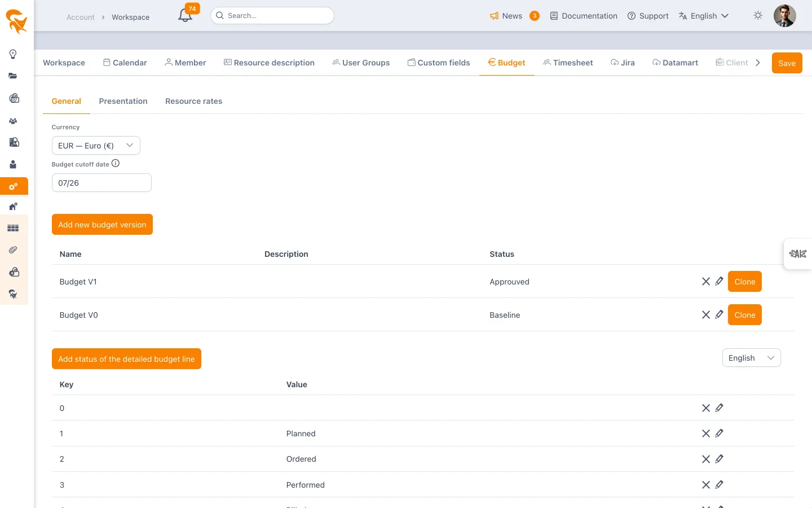
Task: Switch to the Timesheet tab
Action: tap(568, 63)
